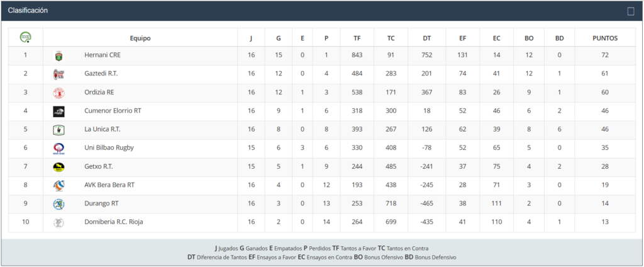This screenshot has width=644, height=267.
Task: Collapse the Clasificación panel using corner square
Action: pyautogui.click(x=631, y=11)
